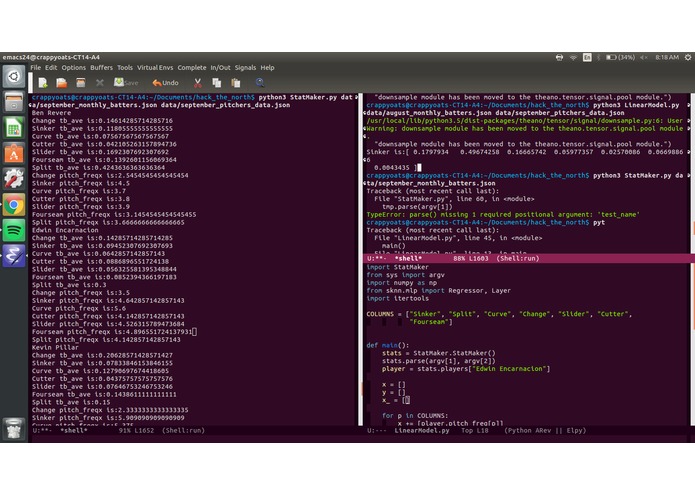Click 'Slider pitch_freqx is:3.9' output line

(81, 206)
